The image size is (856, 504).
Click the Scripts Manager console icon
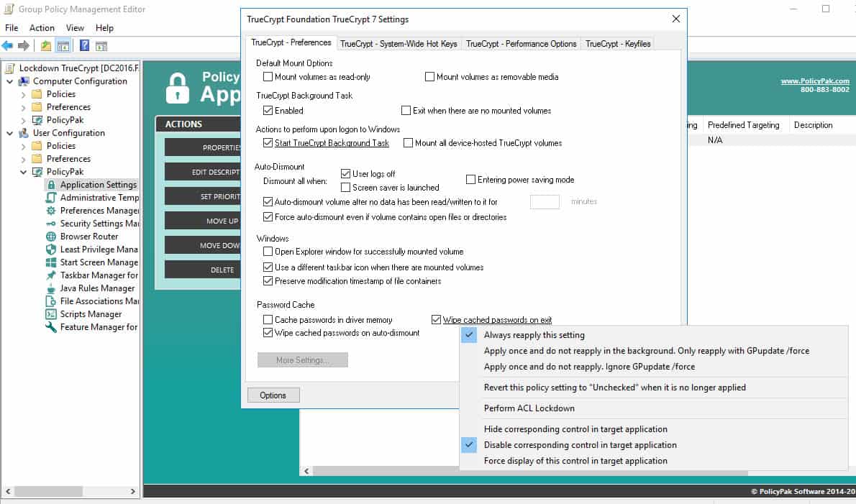click(51, 314)
